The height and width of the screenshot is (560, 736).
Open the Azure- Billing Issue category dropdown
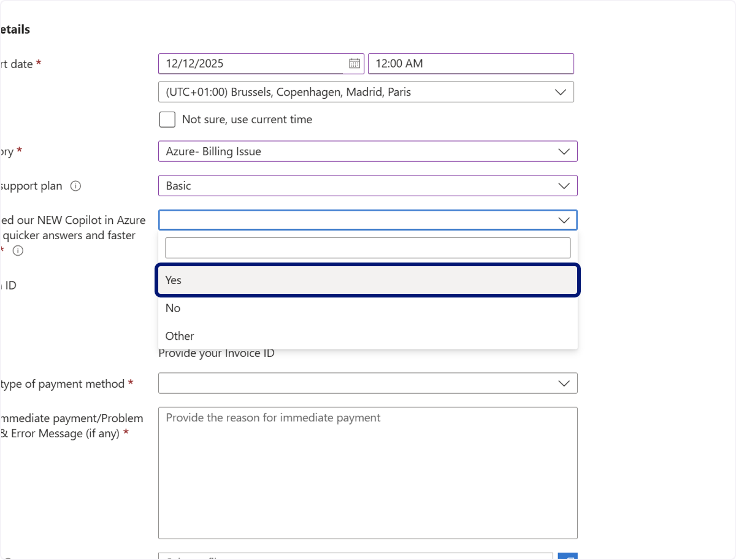pos(368,152)
